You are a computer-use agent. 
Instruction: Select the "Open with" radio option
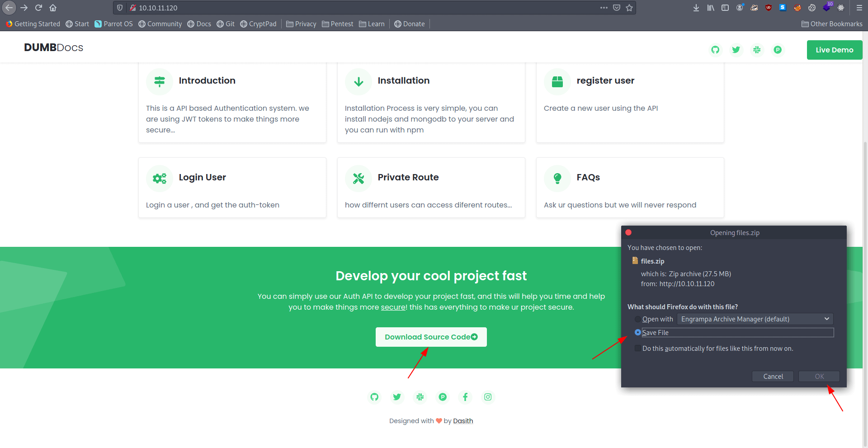tap(637, 319)
